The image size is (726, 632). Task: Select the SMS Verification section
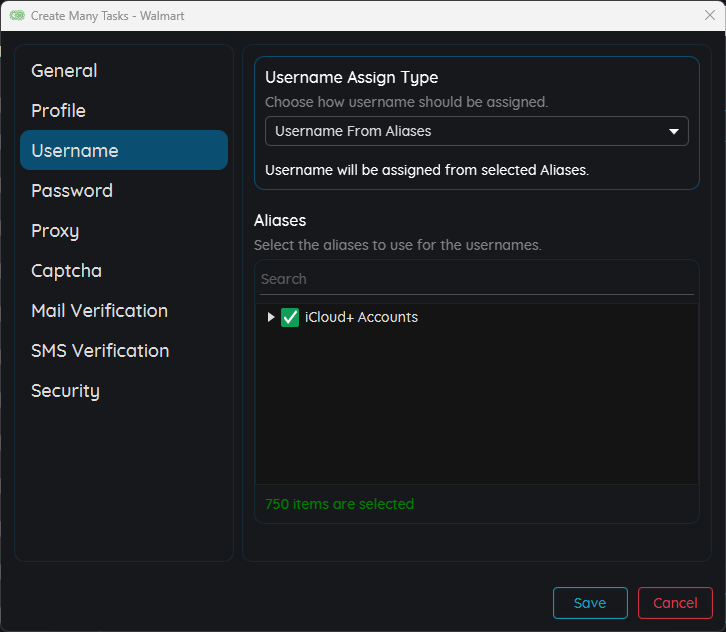100,351
